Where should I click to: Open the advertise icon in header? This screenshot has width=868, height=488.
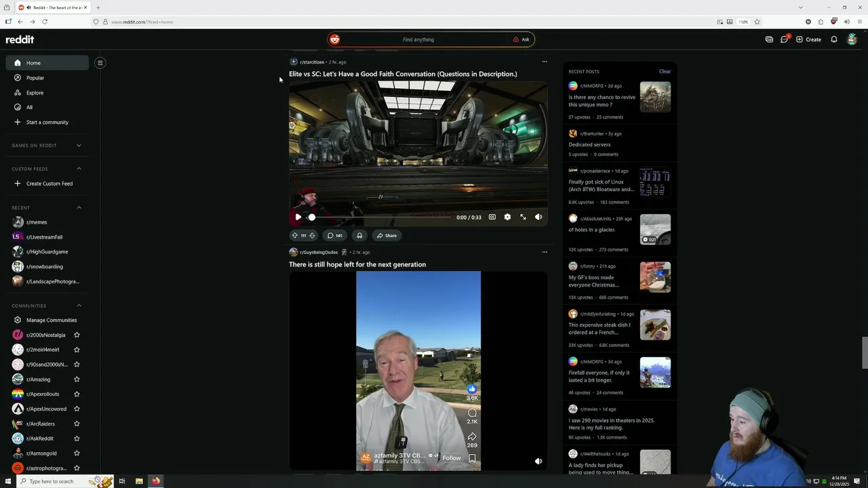pyautogui.click(x=769, y=39)
